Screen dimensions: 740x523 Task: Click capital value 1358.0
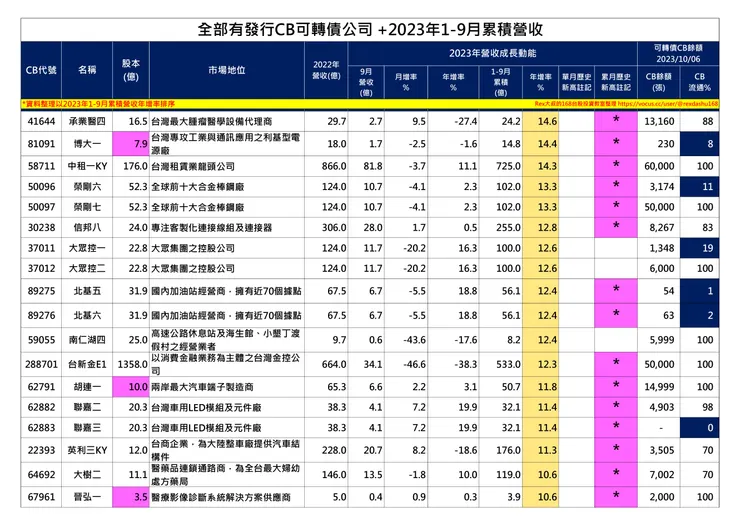[x=133, y=364]
